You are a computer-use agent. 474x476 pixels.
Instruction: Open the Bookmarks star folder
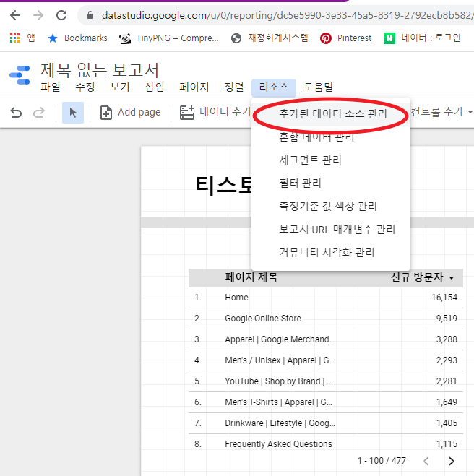[77, 38]
